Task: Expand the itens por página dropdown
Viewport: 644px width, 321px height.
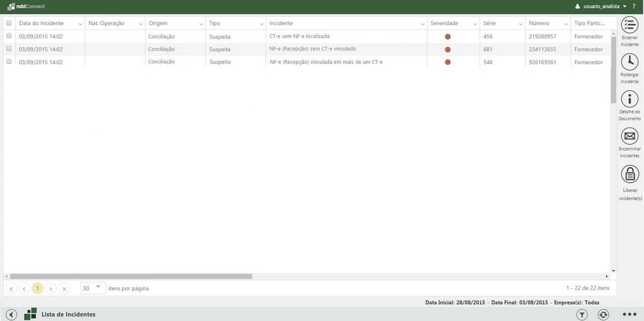Action: click(x=98, y=288)
